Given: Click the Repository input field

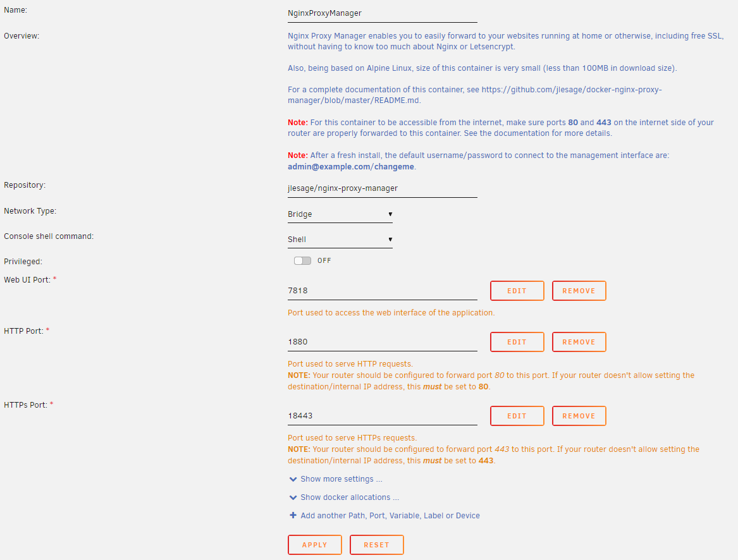Looking at the screenshot, I should click(x=382, y=188).
